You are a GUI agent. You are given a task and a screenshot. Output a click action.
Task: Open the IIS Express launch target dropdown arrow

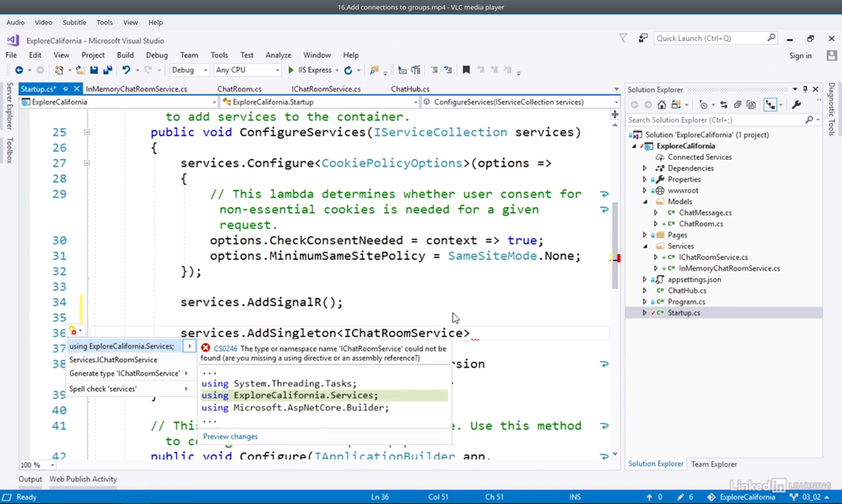pyautogui.click(x=337, y=71)
